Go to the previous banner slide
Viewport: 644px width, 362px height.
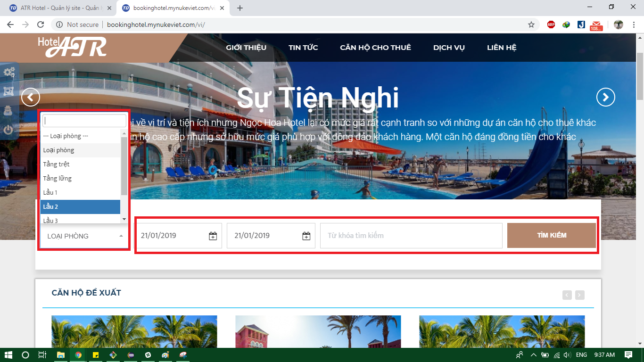pos(31,98)
